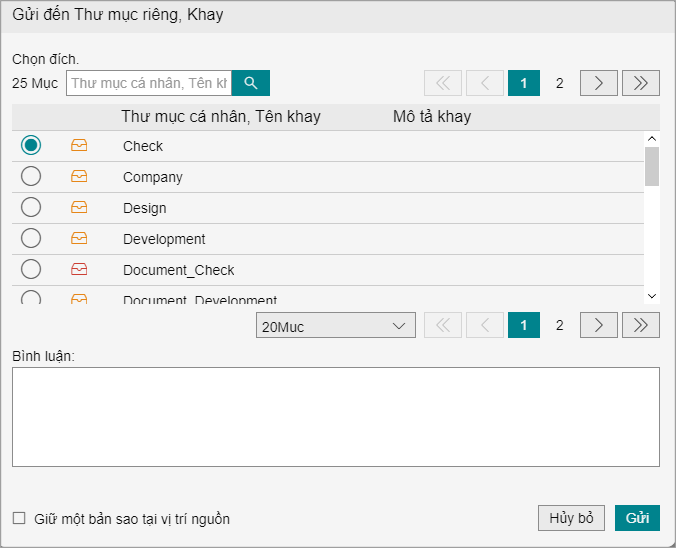
Task: Click the tray icon beside Company
Action: pyautogui.click(x=79, y=176)
